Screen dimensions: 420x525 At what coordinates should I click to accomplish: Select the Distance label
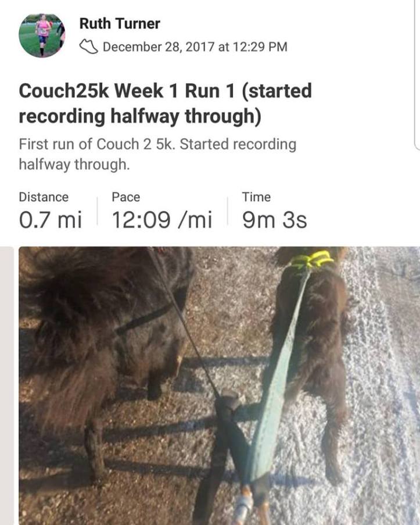coord(44,197)
